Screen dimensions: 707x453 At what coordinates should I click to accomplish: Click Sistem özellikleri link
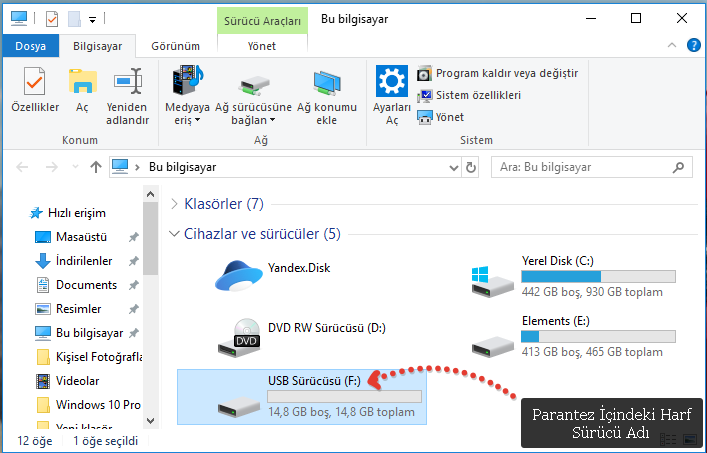[x=477, y=95]
